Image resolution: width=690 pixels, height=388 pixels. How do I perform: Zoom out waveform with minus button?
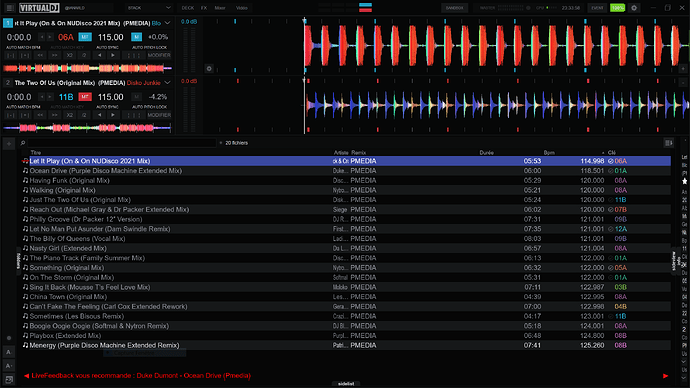click(683, 82)
